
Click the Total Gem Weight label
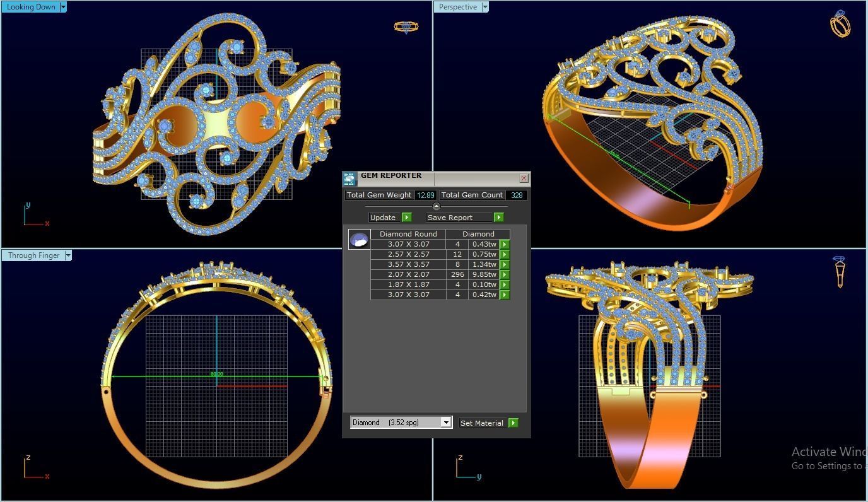pyautogui.click(x=379, y=196)
